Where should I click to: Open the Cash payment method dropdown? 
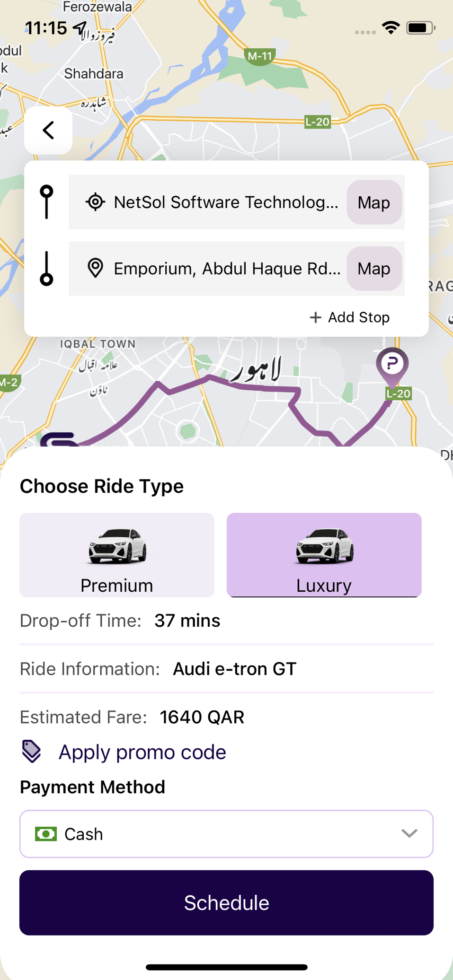click(x=226, y=834)
